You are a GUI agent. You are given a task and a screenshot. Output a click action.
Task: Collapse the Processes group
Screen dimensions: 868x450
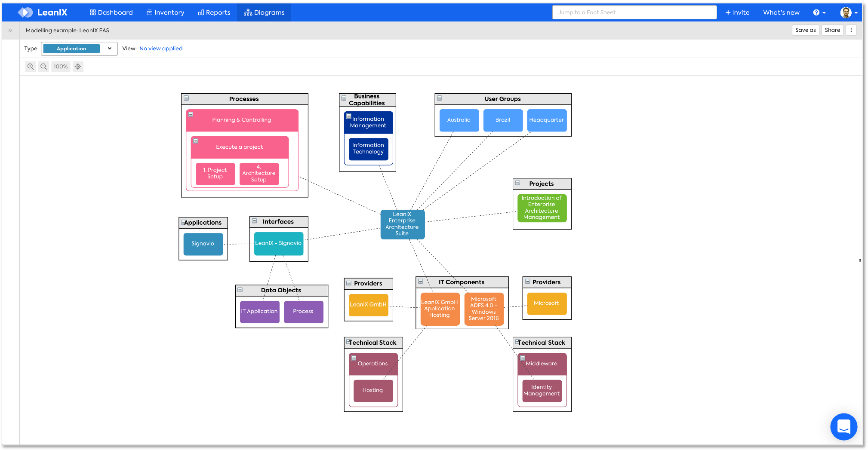186,98
